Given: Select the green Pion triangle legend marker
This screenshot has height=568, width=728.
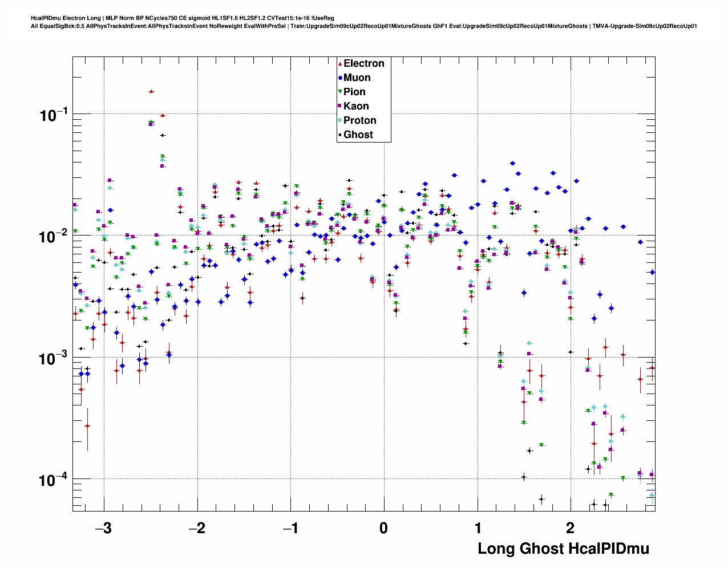Looking at the screenshot, I should pyautogui.click(x=340, y=92).
